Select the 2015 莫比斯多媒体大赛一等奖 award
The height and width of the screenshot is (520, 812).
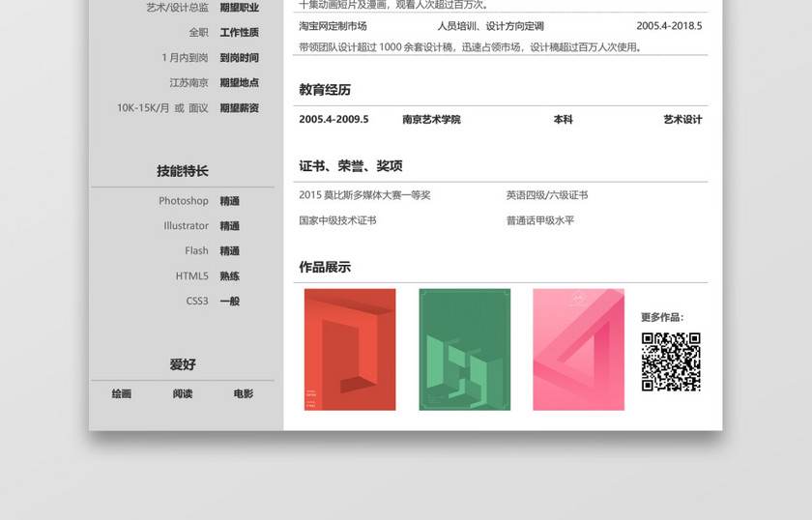(x=364, y=194)
